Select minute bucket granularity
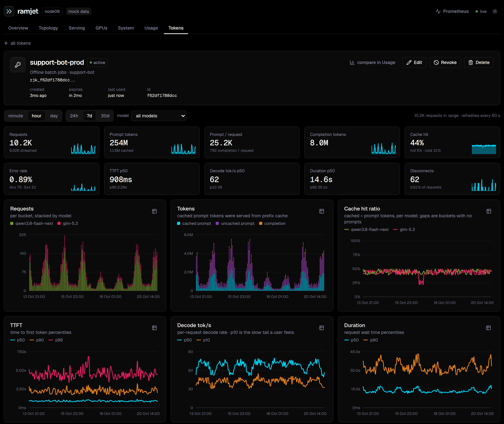The image size is (504, 424). (x=16, y=116)
